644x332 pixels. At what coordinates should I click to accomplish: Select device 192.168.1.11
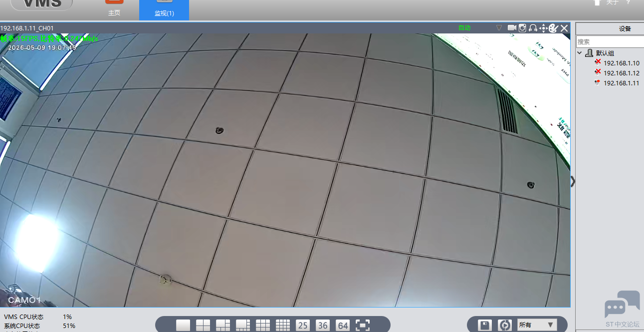tap(621, 83)
